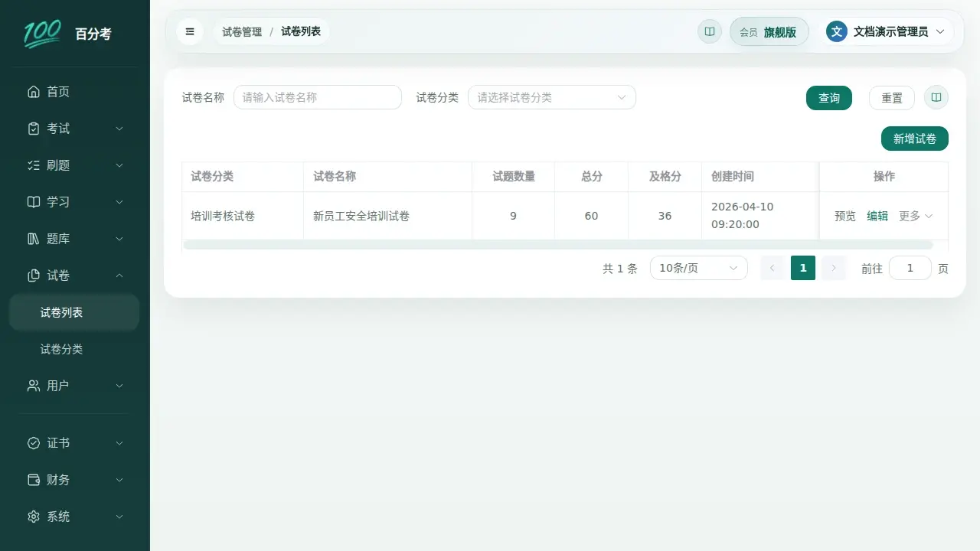Click the 新增试卷 button
Screen dimensions: 980x551
(915, 139)
